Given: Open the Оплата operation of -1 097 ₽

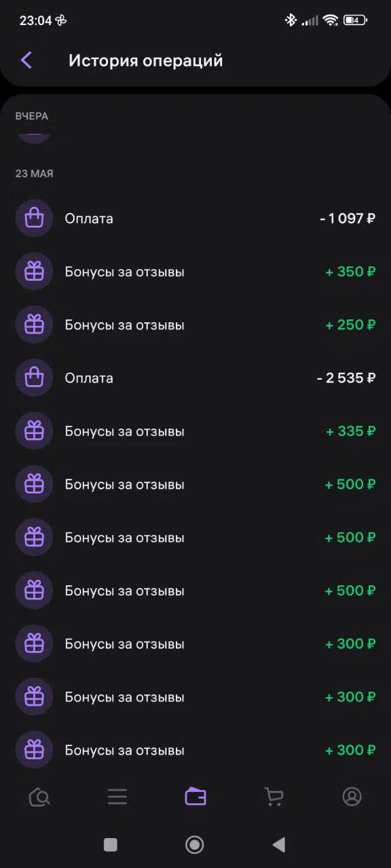Looking at the screenshot, I should (195, 218).
